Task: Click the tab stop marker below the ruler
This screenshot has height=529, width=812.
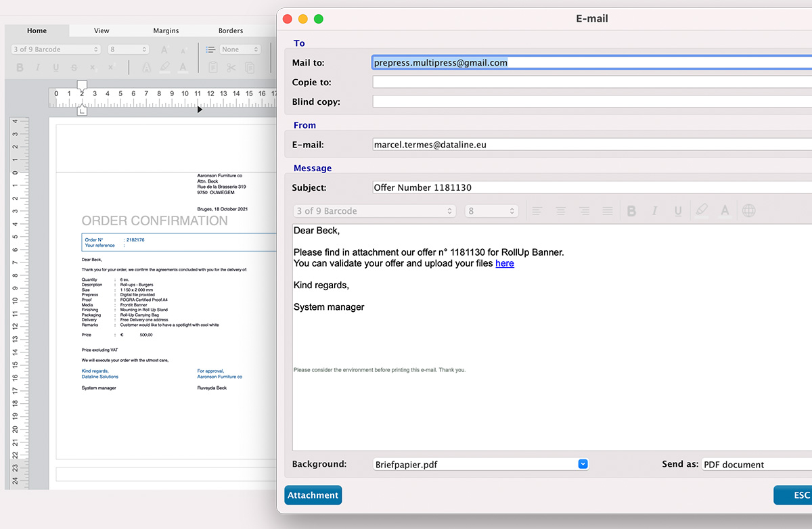Action: click(82, 111)
